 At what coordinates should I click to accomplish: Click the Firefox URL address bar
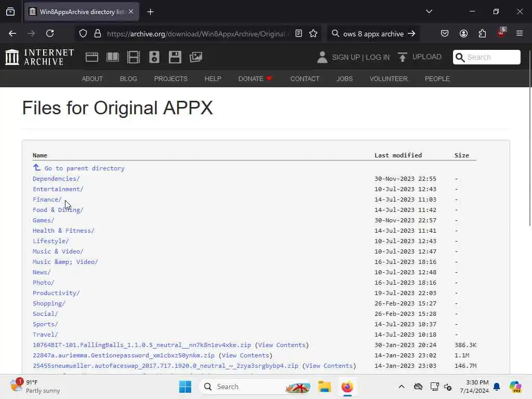(196, 34)
